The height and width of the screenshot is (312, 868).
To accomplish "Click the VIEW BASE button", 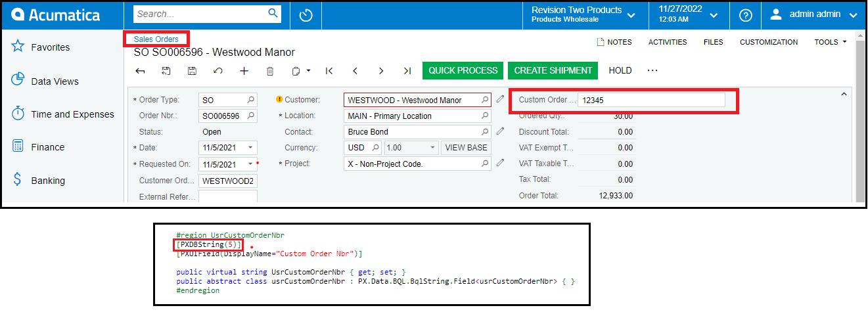I will click(x=466, y=148).
